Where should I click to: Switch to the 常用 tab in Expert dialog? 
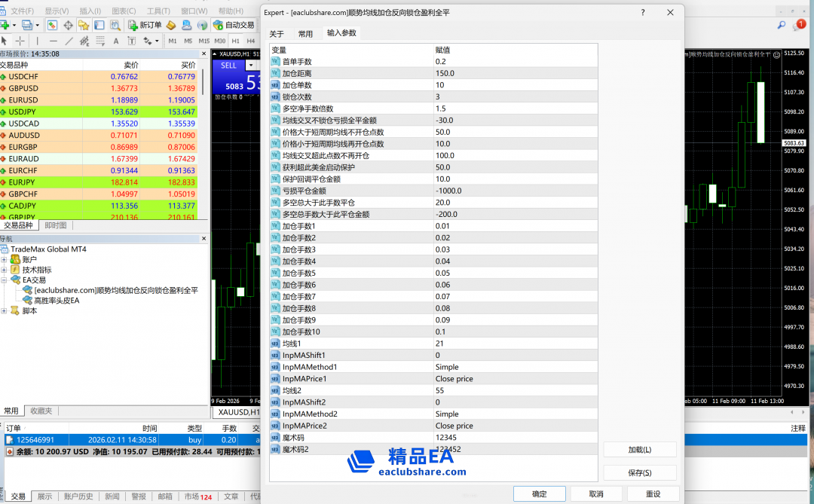coord(305,34)
